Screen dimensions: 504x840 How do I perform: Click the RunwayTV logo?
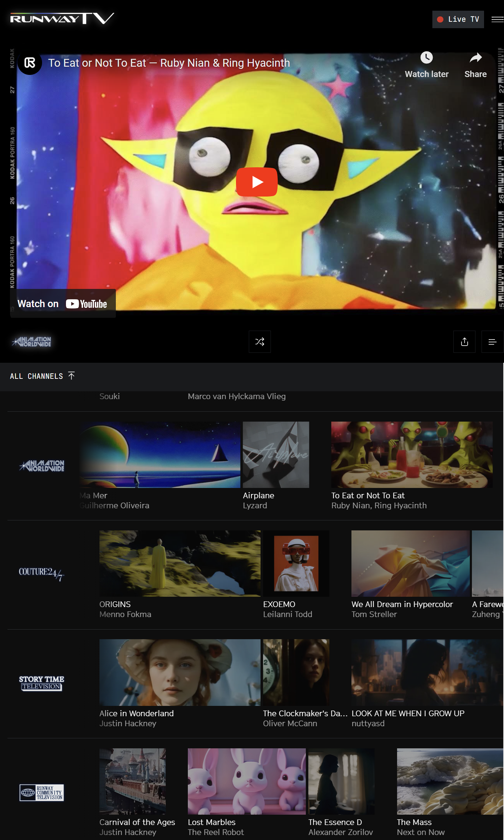click(62, 19)
